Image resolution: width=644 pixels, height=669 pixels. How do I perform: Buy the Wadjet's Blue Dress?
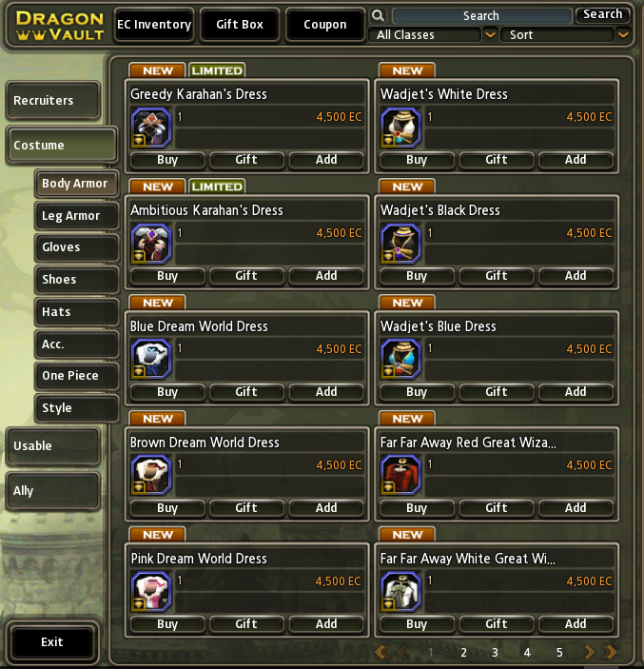click(x=417, y=392)
